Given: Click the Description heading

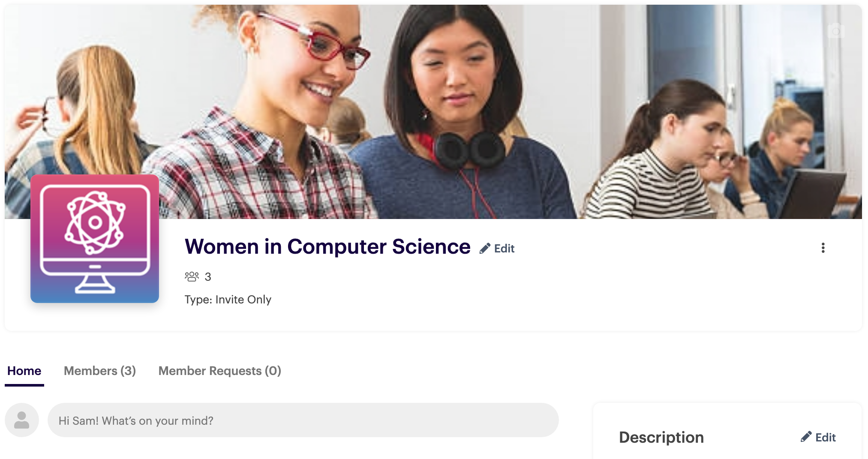Looking at the screenshot, I should click(661, 437).
